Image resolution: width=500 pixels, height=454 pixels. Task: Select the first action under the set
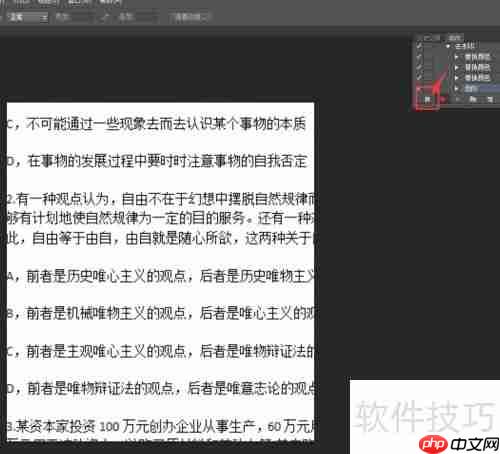(478, 57)
